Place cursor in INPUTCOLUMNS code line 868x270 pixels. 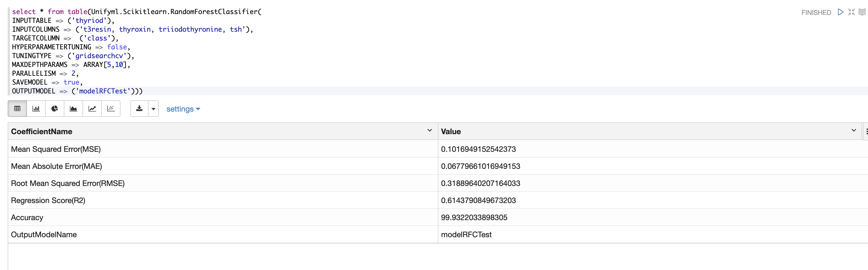pos(132,29)
